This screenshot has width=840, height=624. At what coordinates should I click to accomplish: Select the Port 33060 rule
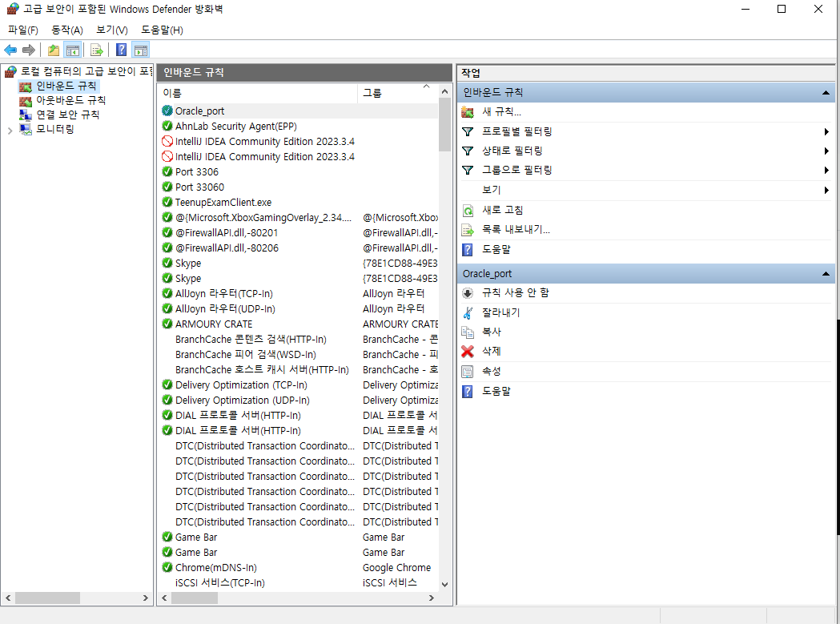[x=199, y=187]
